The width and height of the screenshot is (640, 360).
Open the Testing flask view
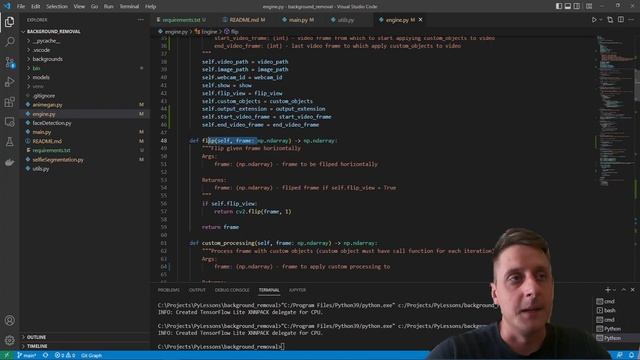[9, 142]
